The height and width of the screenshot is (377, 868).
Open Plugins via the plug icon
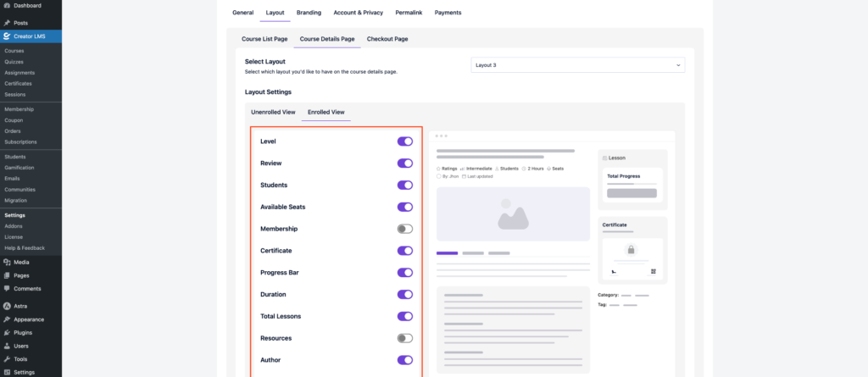7,333
